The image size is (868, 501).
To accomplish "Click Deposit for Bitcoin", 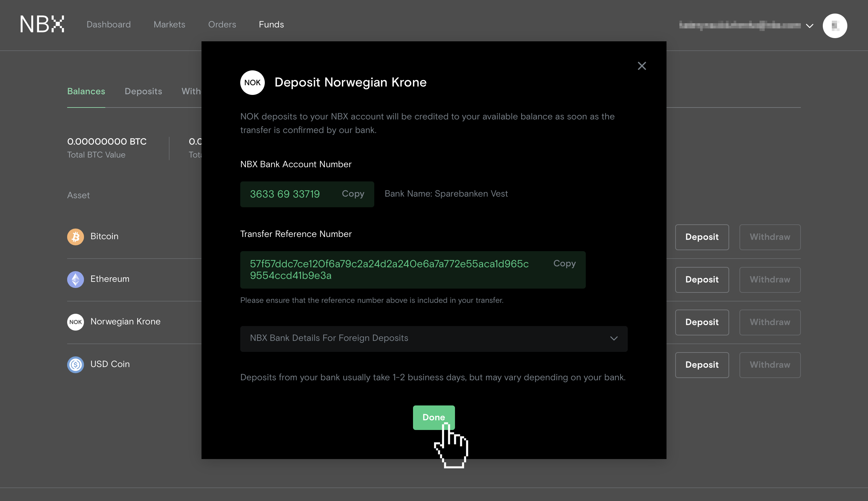I will 701,237.
